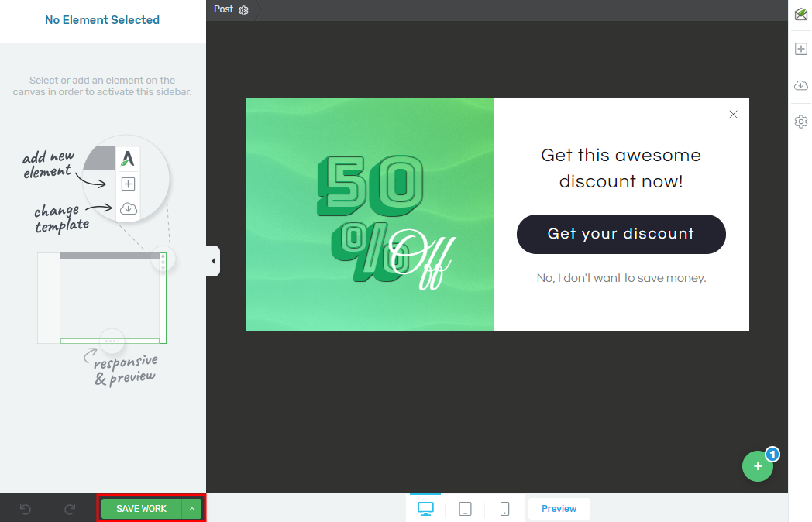Collapse the left editing sidebar
This screenshot has height=522, width=812.
(213, 261)
